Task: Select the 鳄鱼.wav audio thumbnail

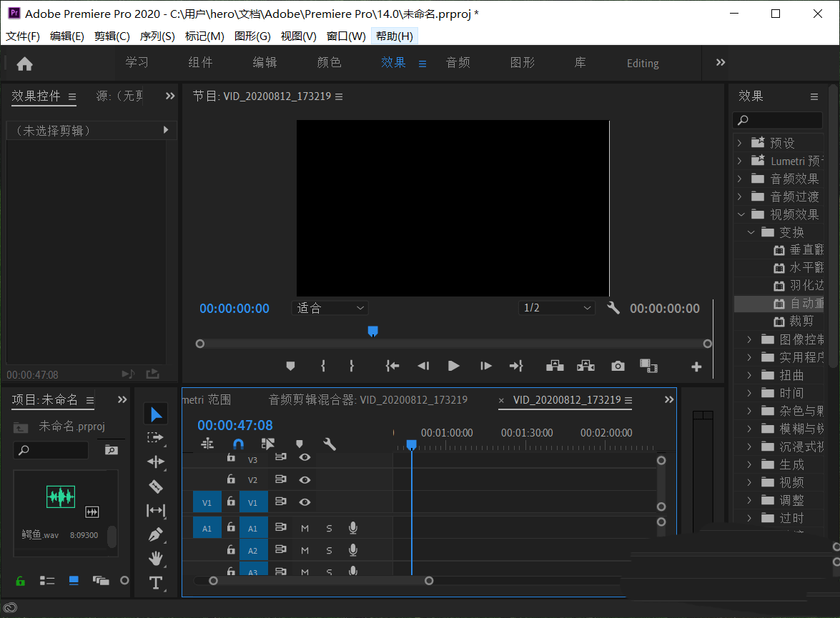Action: click(61, 497)
